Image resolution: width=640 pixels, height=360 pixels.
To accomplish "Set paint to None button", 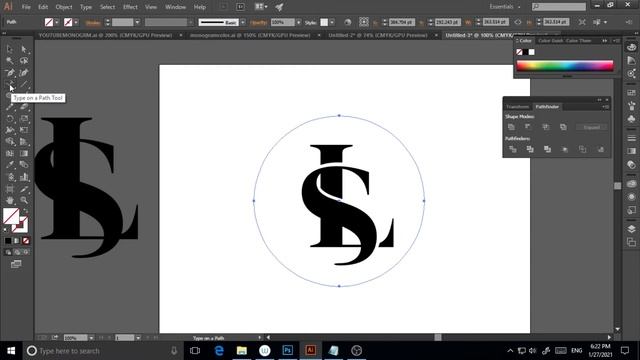I will pos(26,241).
